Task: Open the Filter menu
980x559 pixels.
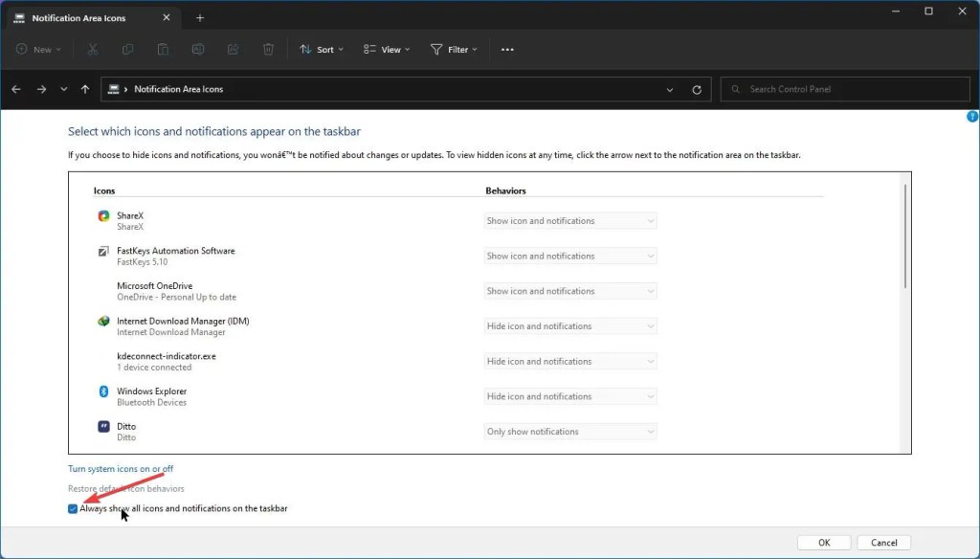Action: 453,49
